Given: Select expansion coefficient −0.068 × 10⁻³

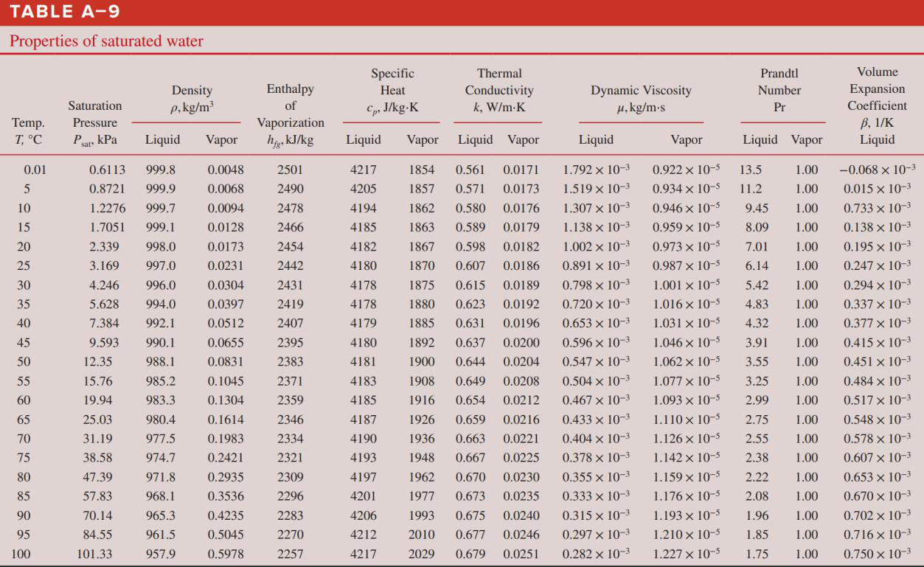Looking at the screenshot, I should pyautogui.click(x=877, y=170).
